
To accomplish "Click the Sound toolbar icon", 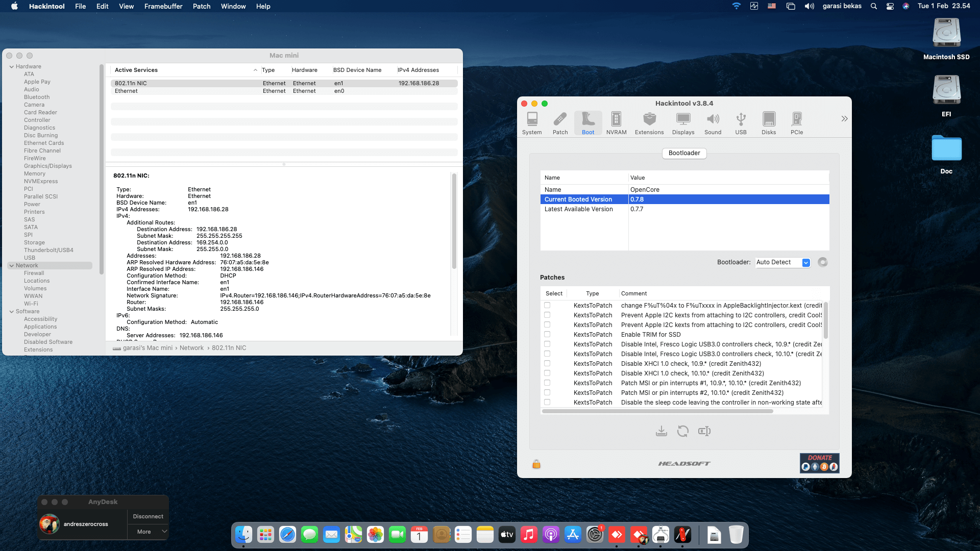I will tap(713, 122).
